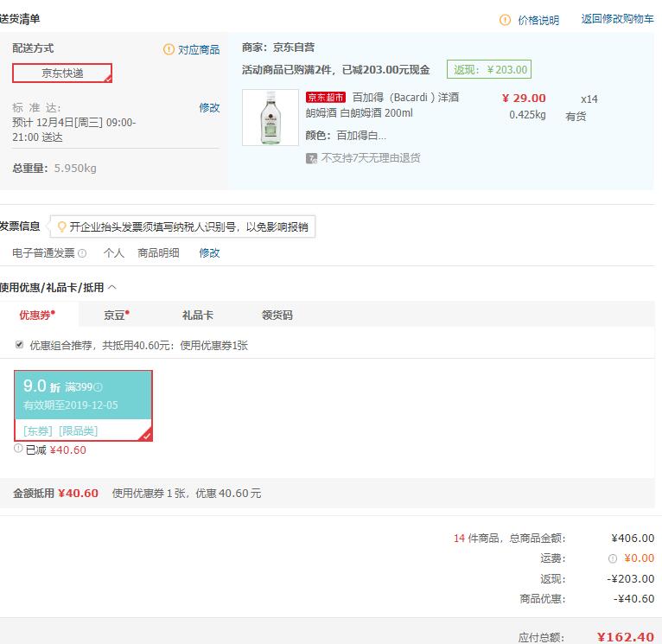Click the ¥29.00 unit price
Viewport: 662px width, 644px height.
524,98
